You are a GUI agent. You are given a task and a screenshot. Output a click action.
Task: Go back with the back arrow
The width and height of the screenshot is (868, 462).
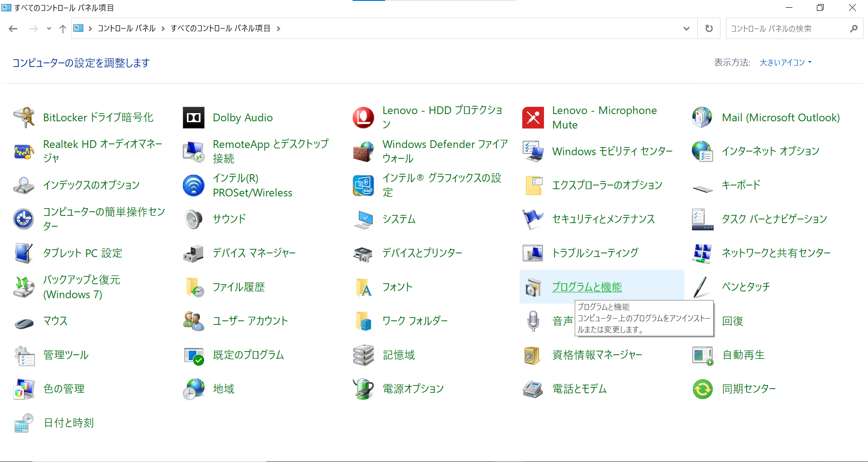[x=13, y=29]
